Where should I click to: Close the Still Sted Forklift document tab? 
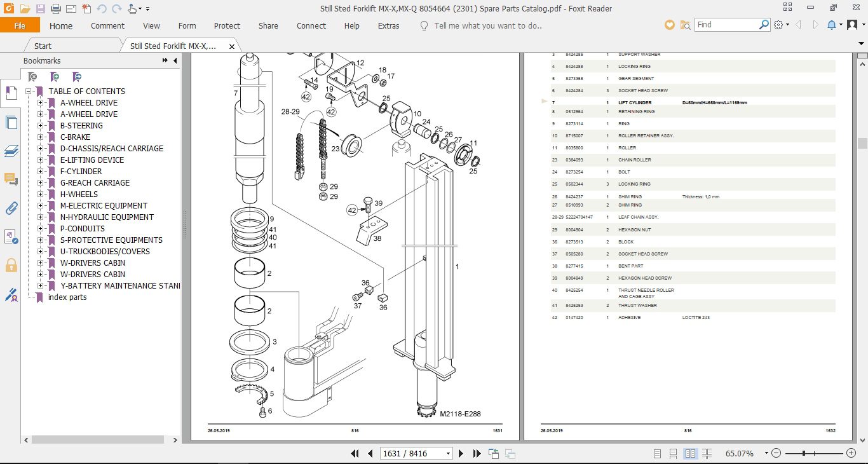pyautogui.click(x=232, y=46)
